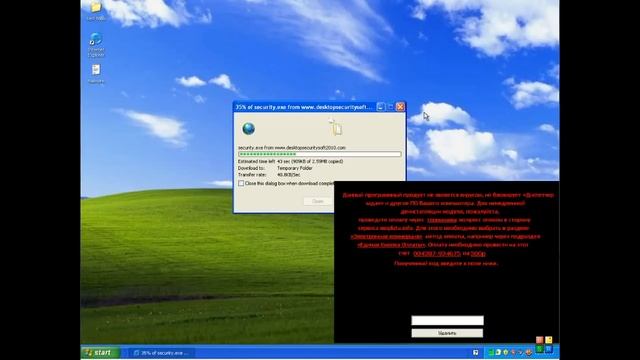This screenshot has width=640, height=360.
Task: Click the green download progress bar
Action: 320,154
